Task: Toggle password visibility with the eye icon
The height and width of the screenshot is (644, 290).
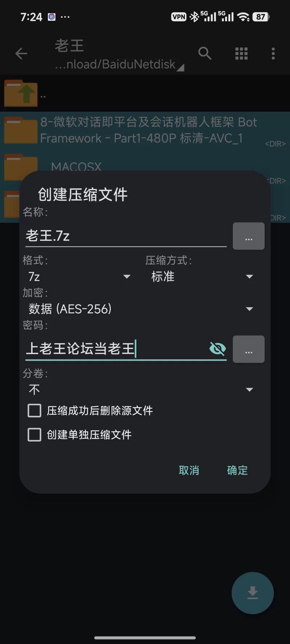Action: click(217, 349)
